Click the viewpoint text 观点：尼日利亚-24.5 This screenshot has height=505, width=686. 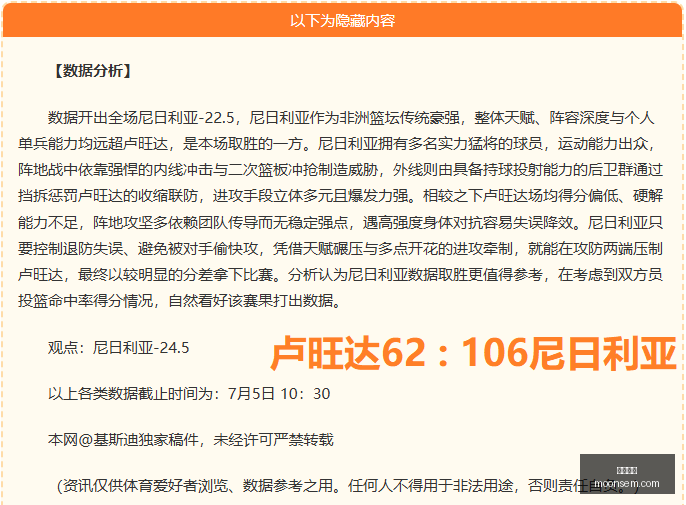(x=119, y=348)
